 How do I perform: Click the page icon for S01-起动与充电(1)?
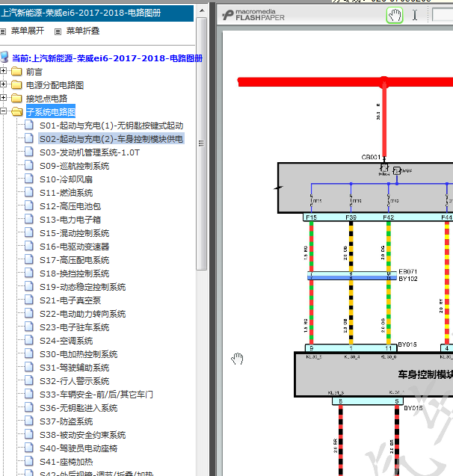tap(29, 125)
